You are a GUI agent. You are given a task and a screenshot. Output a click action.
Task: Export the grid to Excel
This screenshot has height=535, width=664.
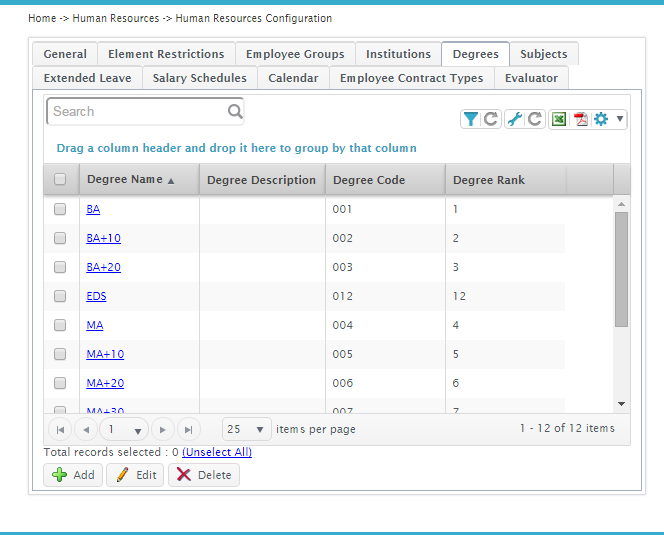(560, 119)
